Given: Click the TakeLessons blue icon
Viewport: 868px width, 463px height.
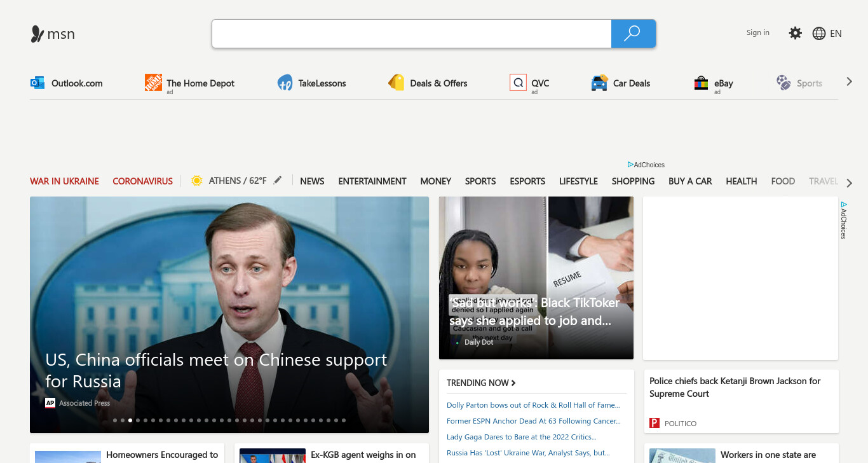Looking at the screenshot, I should [285, 83].
